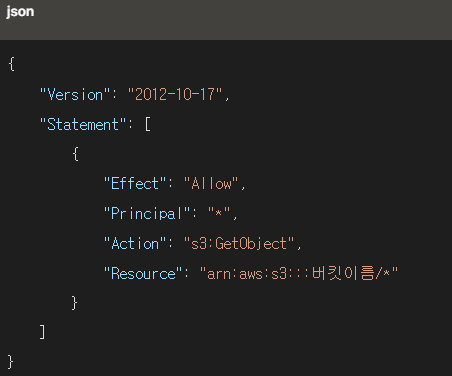
Task: Click the gray code block header bar
Action: point(226,20)
